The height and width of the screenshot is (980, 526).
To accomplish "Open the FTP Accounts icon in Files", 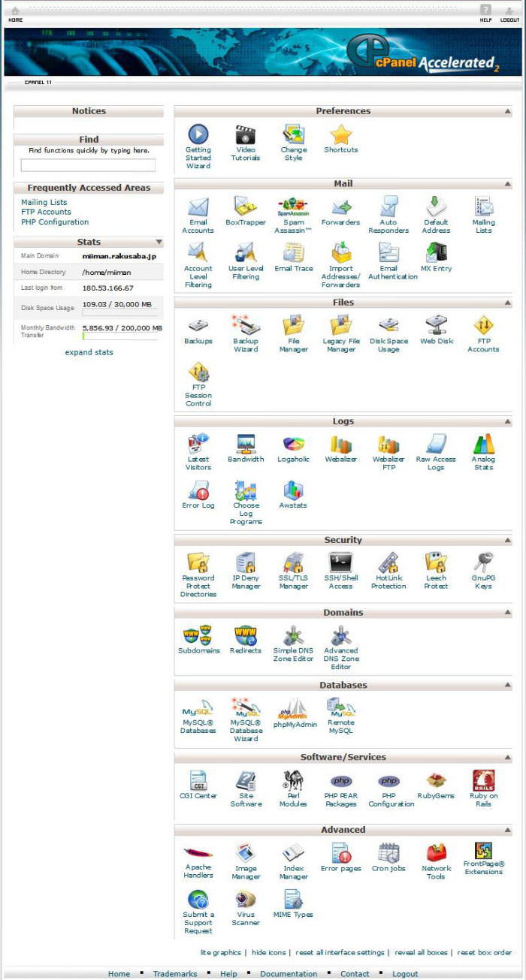I will [483, 326].
